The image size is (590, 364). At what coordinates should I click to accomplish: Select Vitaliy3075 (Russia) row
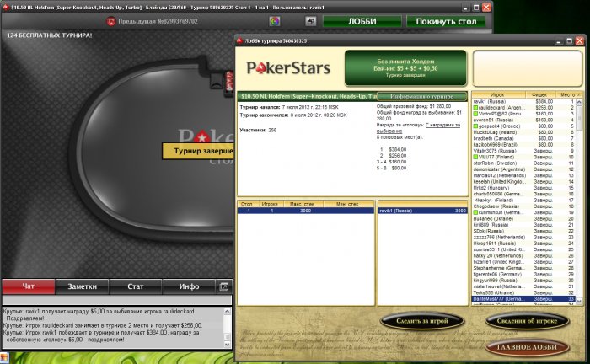pyautogui.click(x=523, y=151)
